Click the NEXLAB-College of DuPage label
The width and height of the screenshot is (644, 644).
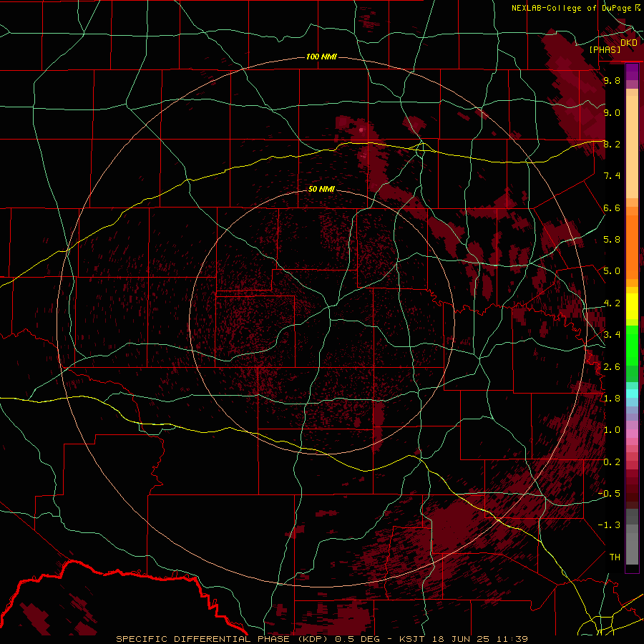coord(571,8)
